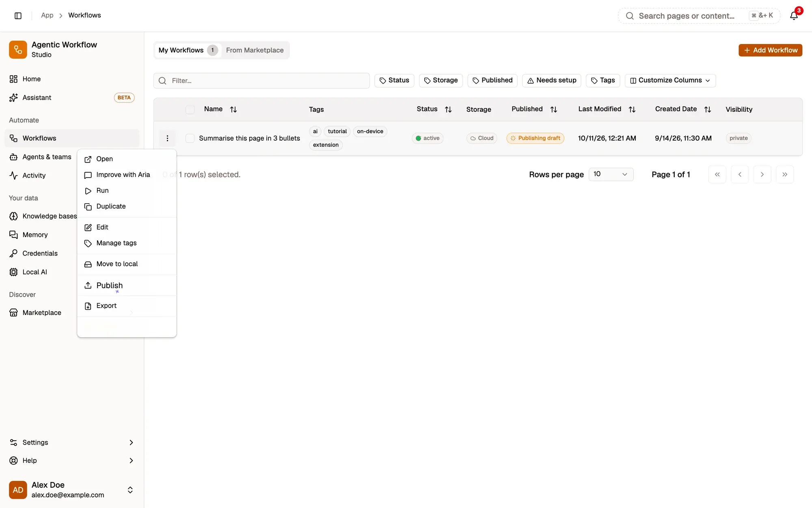Image resolution: width=812 pixels, height=508 pixels.
Task: Sort by Status column arrows
Action: point(448,109)
